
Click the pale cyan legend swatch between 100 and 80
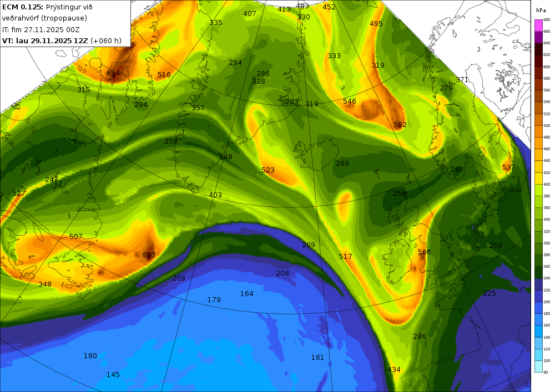click(538, 366)
